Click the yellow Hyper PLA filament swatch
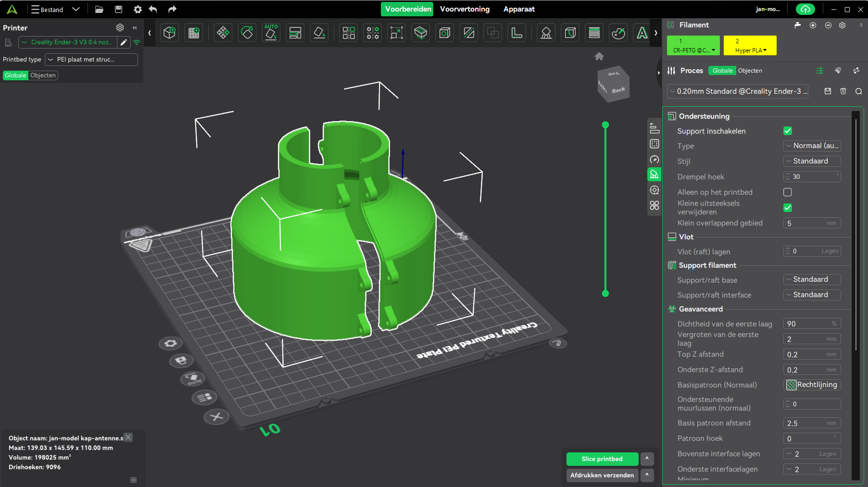 pos(750,45)
